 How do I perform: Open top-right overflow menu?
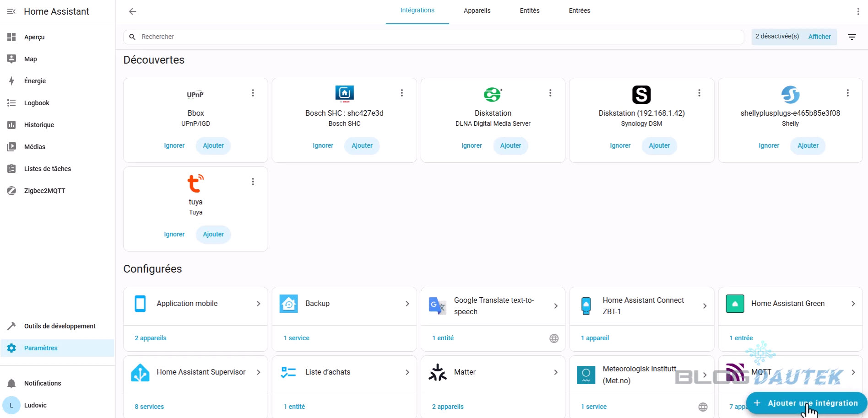(x=858, y=11)
